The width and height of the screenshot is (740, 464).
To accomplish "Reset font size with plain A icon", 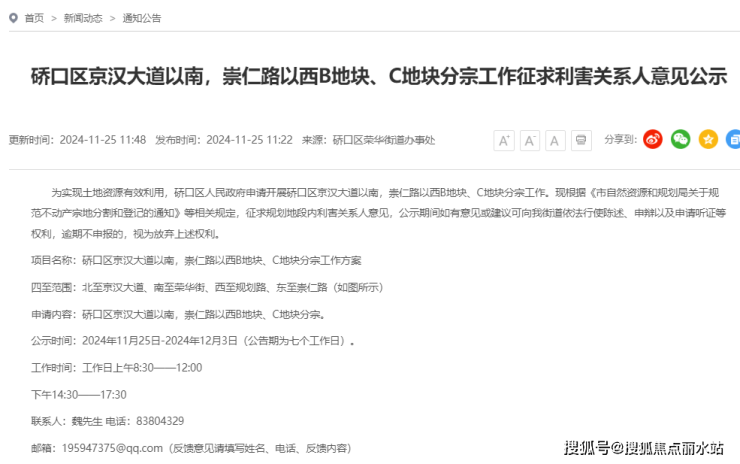I will (x=555, y=140).
